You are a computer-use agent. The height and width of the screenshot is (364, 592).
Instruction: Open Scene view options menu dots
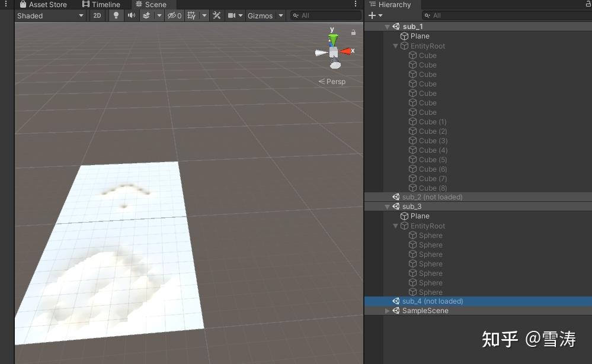click(x=356, y=4)
